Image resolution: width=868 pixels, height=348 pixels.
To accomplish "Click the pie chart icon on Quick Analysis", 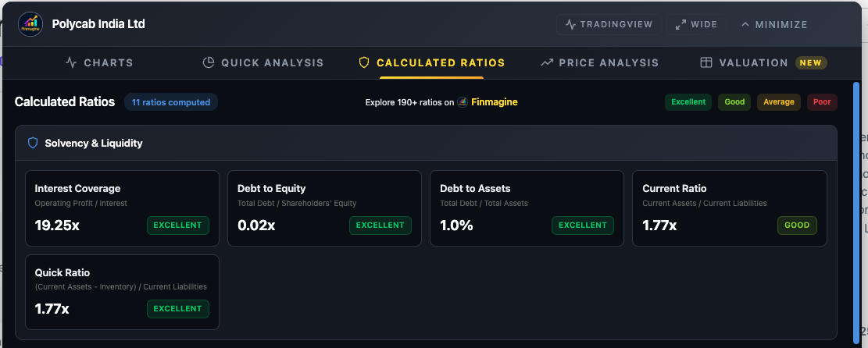I will coord(208,62).
